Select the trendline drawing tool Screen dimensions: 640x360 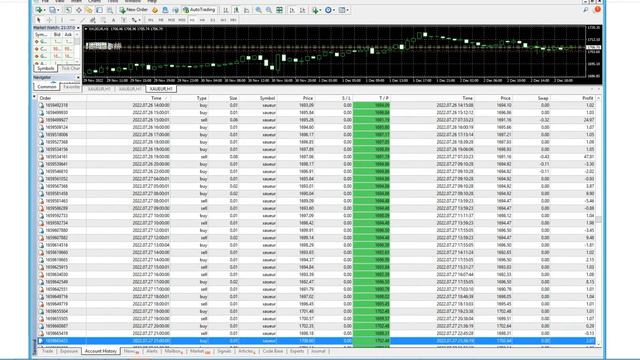tap(82, 20)
